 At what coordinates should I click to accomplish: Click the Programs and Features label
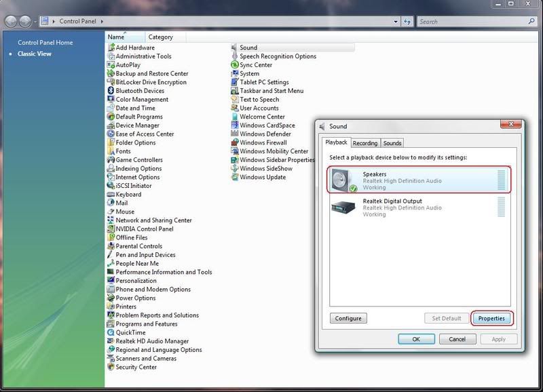pyautogui.click(x=147, y=324)
